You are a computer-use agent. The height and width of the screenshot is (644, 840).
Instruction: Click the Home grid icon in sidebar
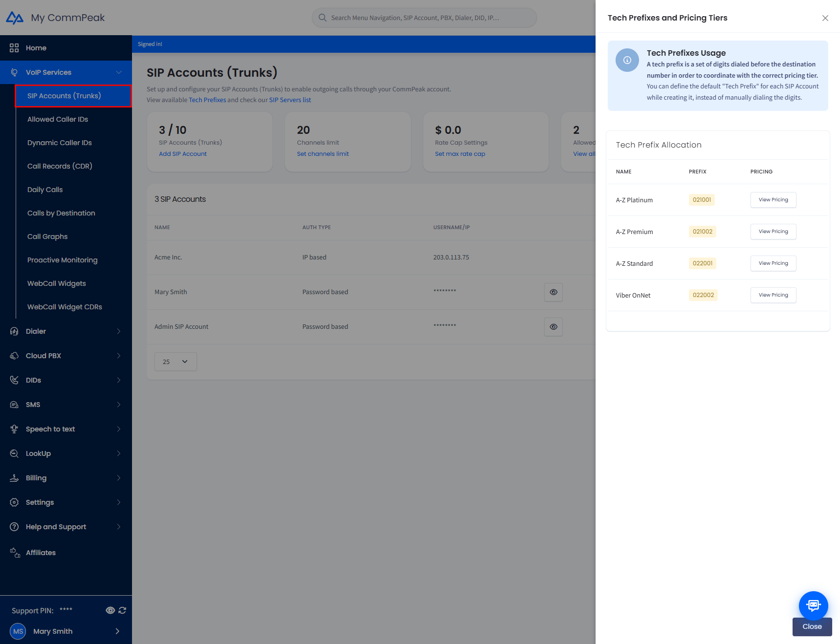tap(14, 48)
